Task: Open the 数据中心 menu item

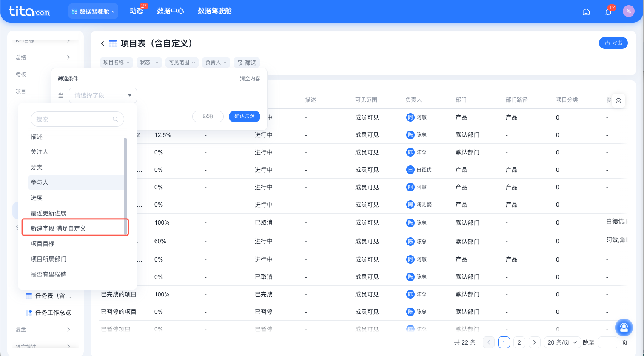Action: 171,11
